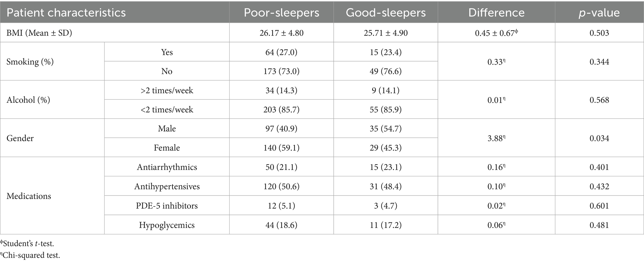
Task: Click the Antihypertensives subcategory cell
Action: tap(167, 187)
